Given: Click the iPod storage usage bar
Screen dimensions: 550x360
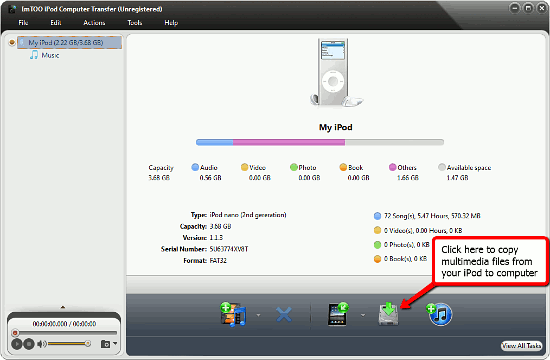Looking at the screenshot, I should [x=320, y=142].
